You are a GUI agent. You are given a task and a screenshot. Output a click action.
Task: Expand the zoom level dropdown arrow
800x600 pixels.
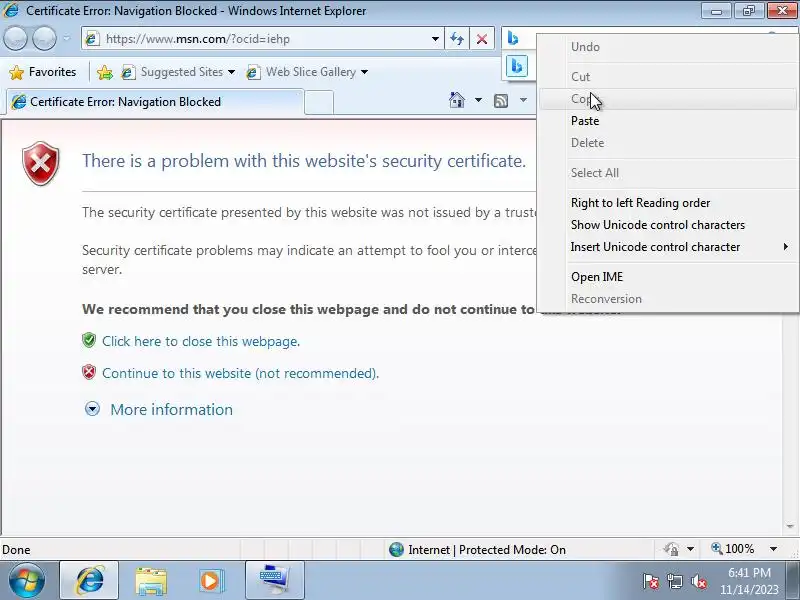point(773,549)
